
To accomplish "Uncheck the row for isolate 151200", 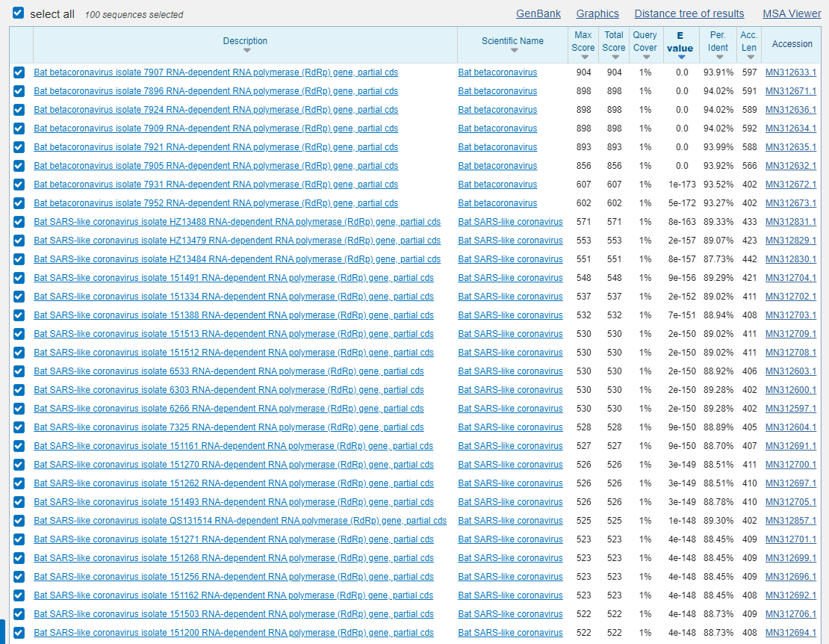I will pos(19,633).
